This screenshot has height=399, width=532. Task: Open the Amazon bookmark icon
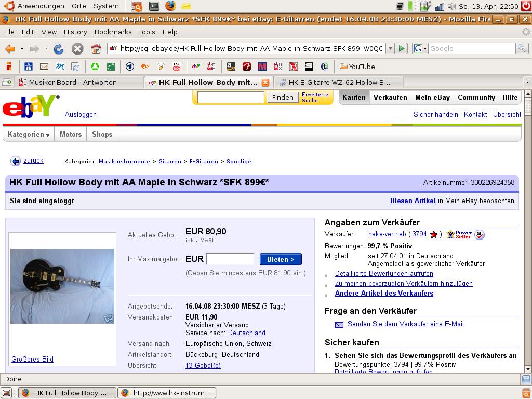pos(231,66)
